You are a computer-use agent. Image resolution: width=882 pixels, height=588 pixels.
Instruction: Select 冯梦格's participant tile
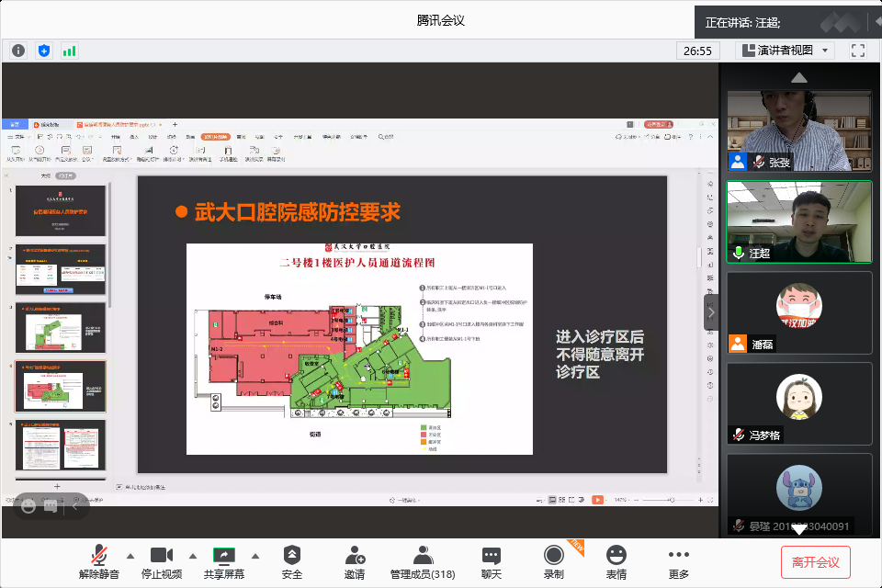799,404
